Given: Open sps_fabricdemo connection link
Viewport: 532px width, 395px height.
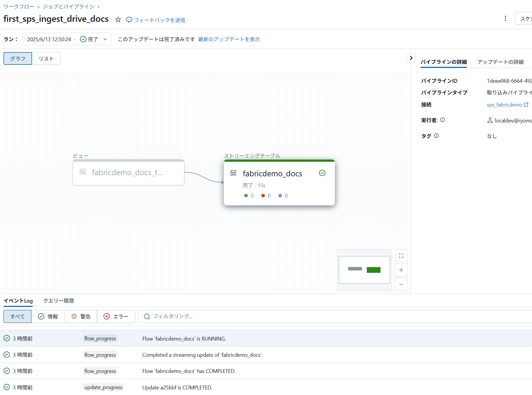Looking at the screenshot, I should point(504,105).
